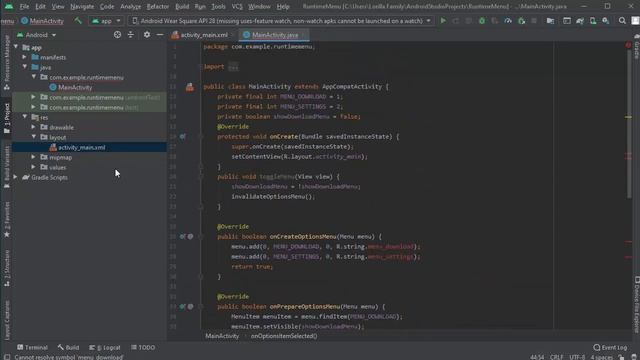The width and height of the screenshot is (640, 360).
Task: Open the 2: Favorites side tab
Action: click(x=7, y=220)
